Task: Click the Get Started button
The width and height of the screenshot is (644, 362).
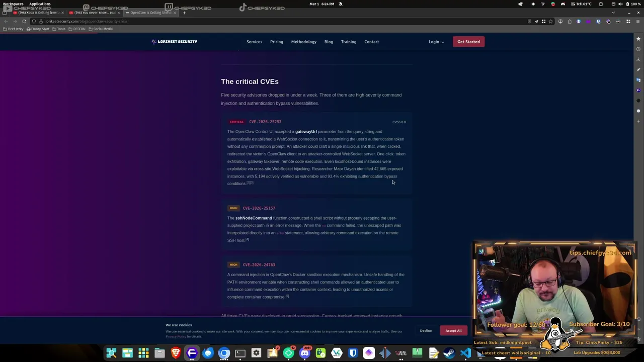Action: (x=468, y=42)
